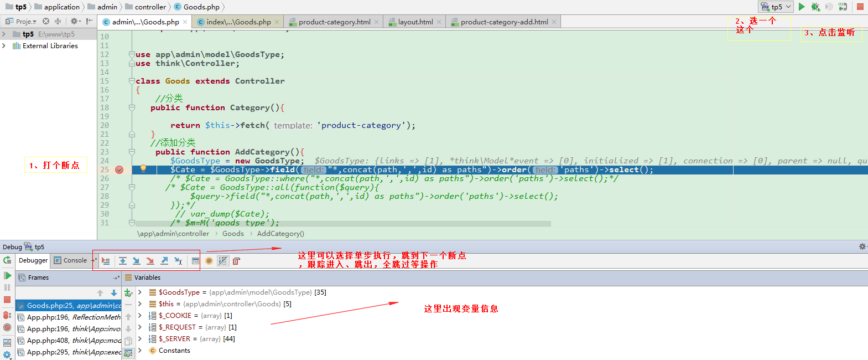
Task: Click the Run to Cursor icon
Action: (x=178, y=261)
